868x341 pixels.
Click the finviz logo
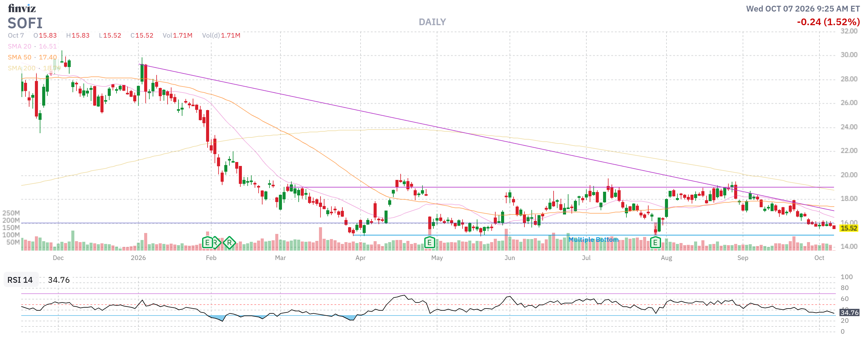click(x=22, y=8)
